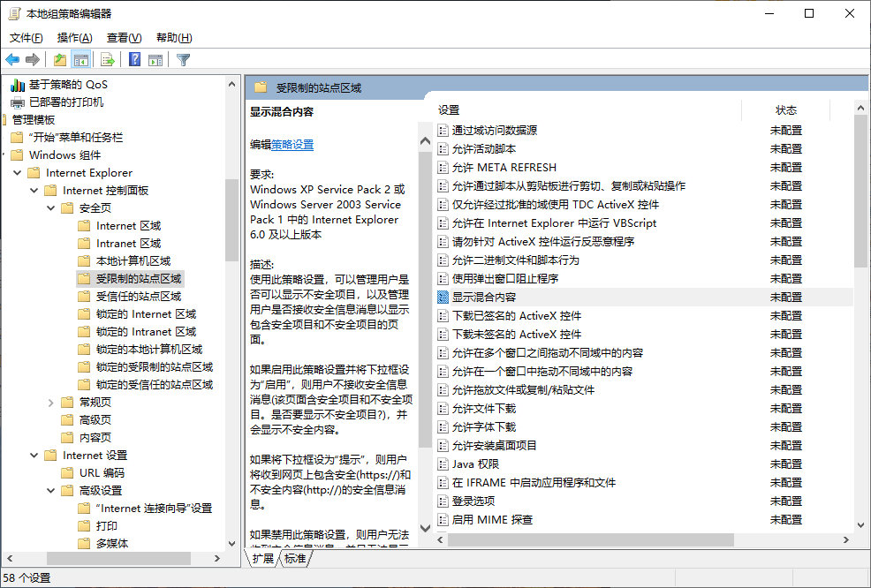
Task: Click the folder icon of 受信任的站点区域
Action: pyautogui.click(x=84, y=296)
